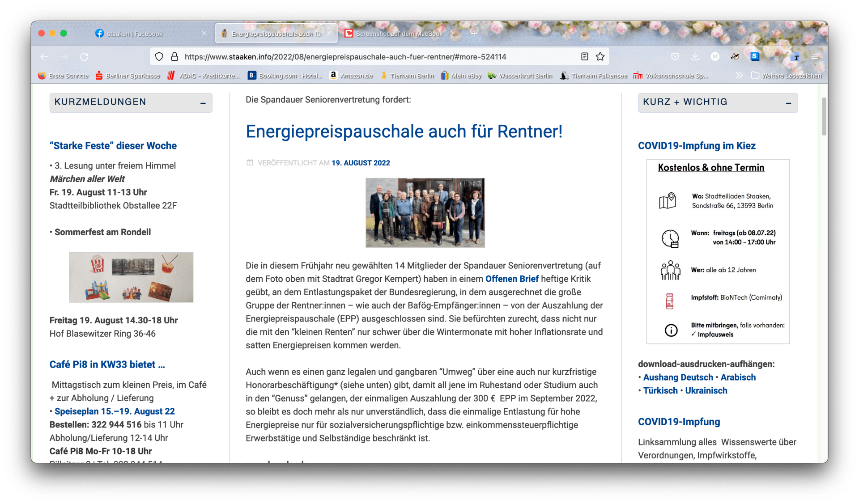Click the site security padlock icon
The image size is (859, 504).
tap(174, 57)
